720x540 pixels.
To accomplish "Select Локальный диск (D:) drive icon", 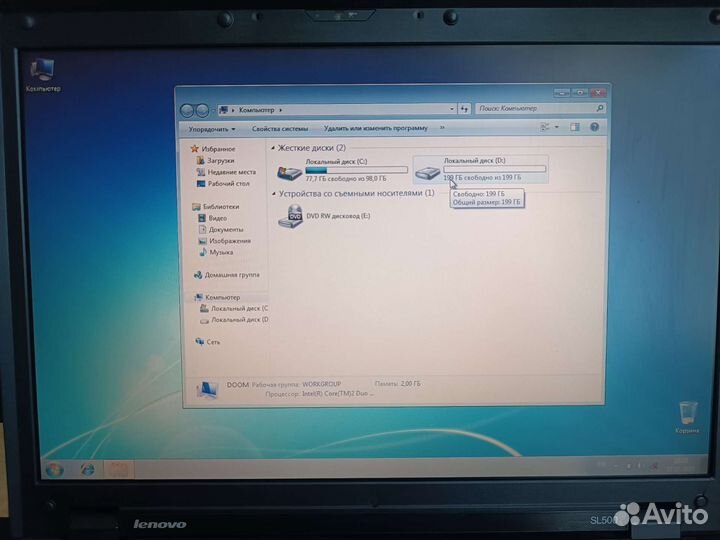I will pyautogui.click(x=428, y=172).
